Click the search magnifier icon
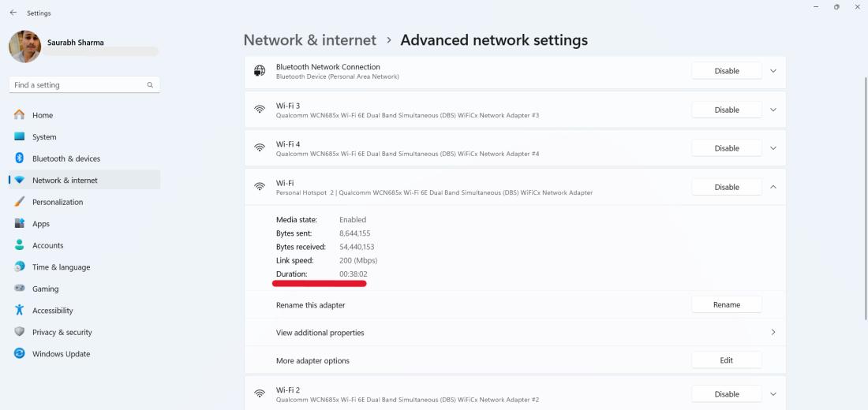This screenshot has width=868, height=410. click(150, 85)
